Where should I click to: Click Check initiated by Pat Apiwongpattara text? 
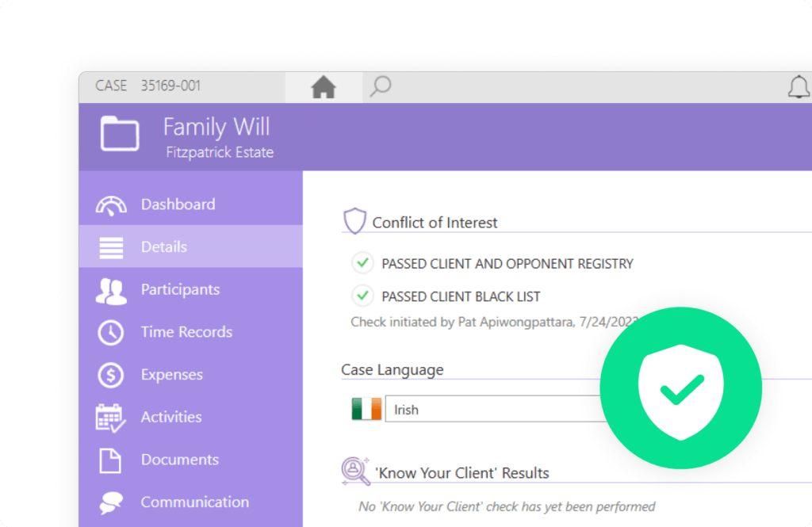(495, 322)
